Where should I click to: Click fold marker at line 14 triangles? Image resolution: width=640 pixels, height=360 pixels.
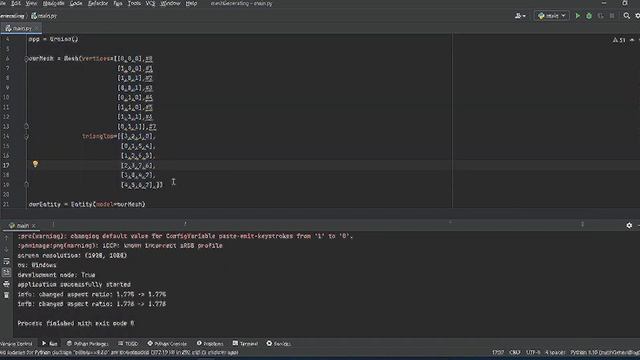click(27, 136)
